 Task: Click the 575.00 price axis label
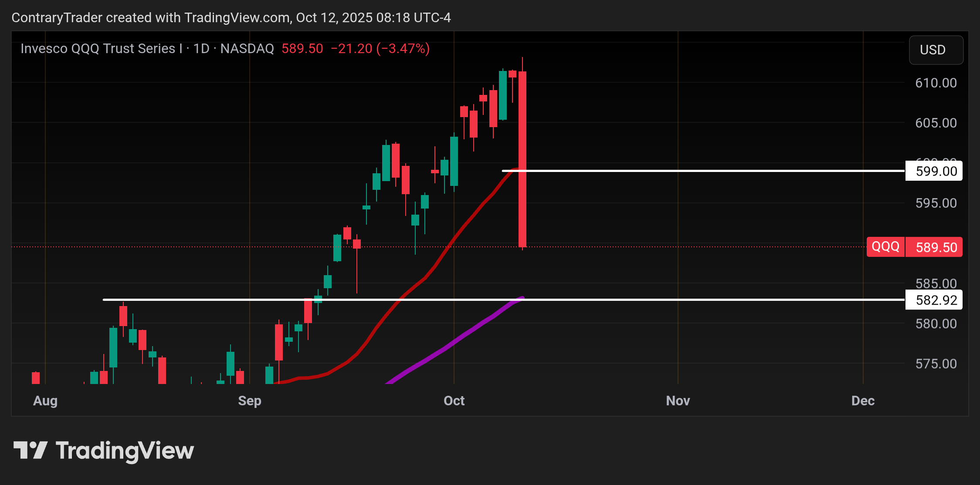pos(936,364)
